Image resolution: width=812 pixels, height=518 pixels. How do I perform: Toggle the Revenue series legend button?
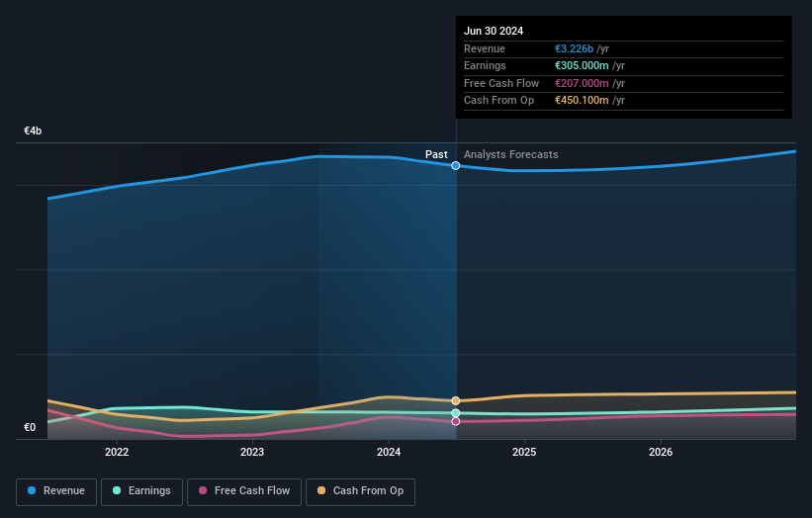click(56, 491)
